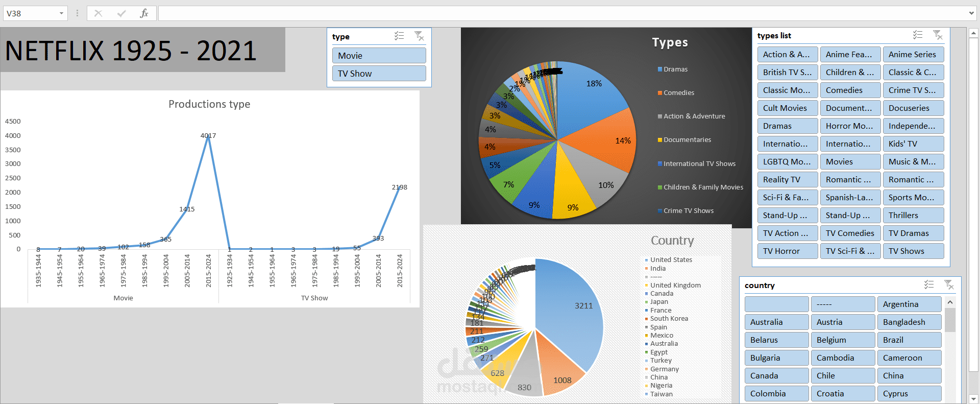Select Comedies in types list slicer
The height and width of the screenshot is (404, 980).
pyautogui.click(x=850, y=90)
